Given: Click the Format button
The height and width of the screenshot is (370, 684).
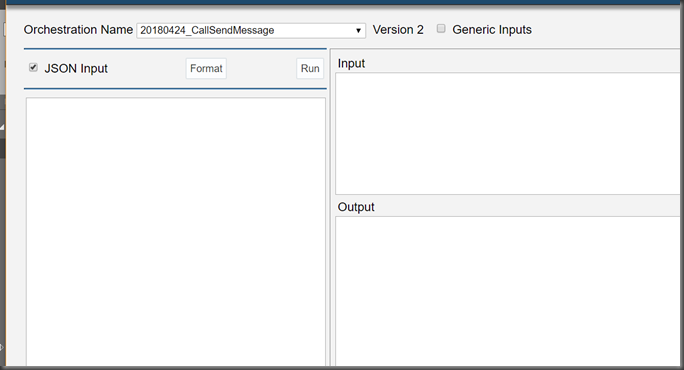Looking at the screenshot, I should pyautogui.click(x=206, y=69).
